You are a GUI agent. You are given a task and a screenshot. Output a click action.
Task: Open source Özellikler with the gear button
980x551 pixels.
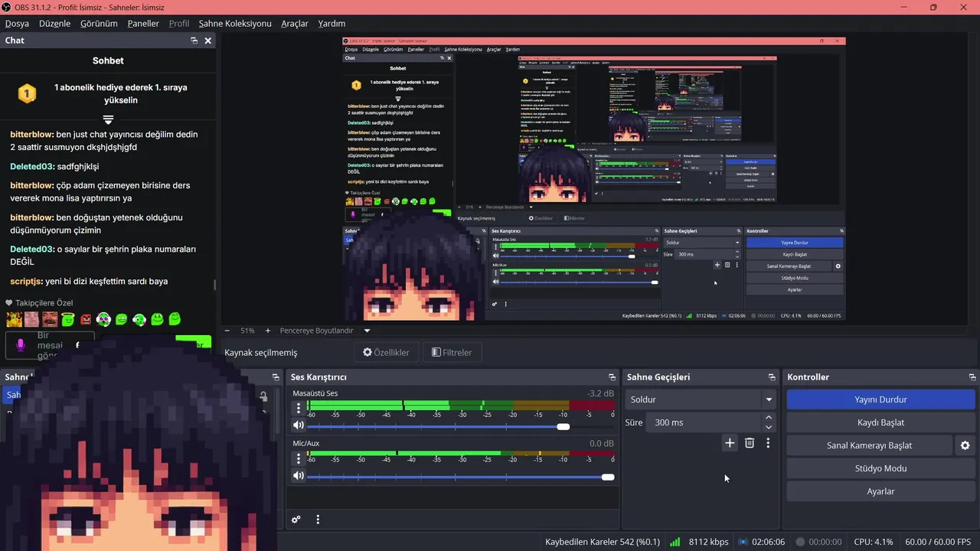(x=386, y=353)
